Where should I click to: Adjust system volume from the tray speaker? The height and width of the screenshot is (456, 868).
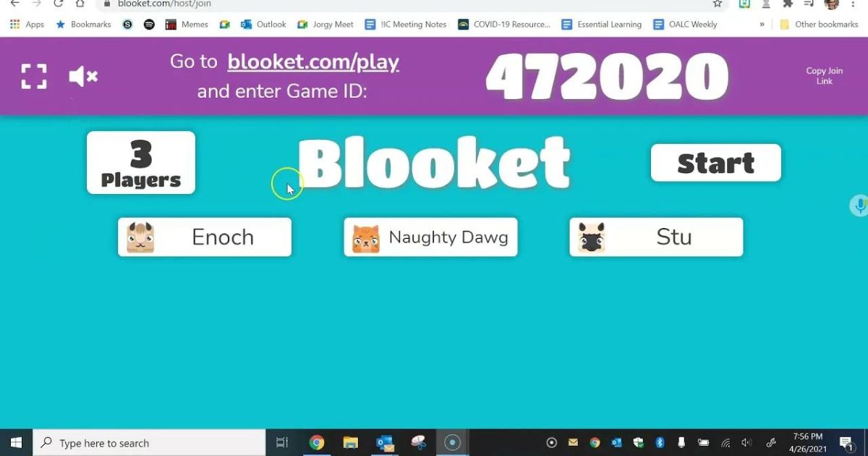(746, 442)
